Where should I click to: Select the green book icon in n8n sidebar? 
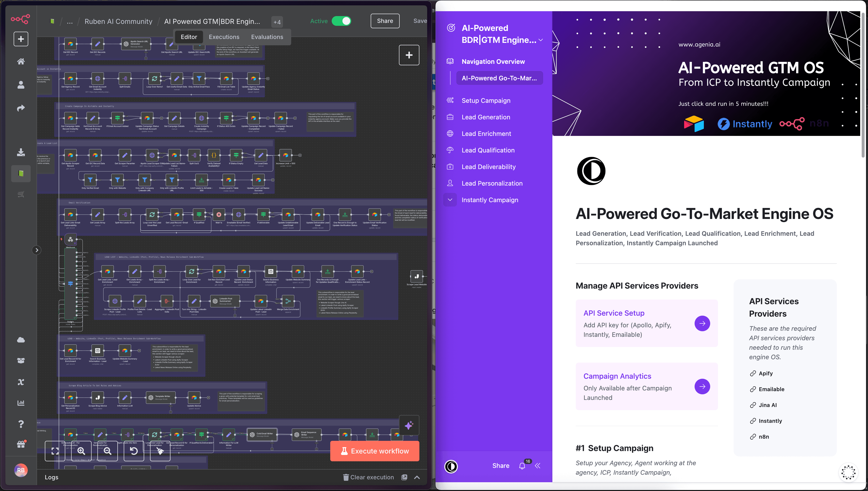click(21, 174)
